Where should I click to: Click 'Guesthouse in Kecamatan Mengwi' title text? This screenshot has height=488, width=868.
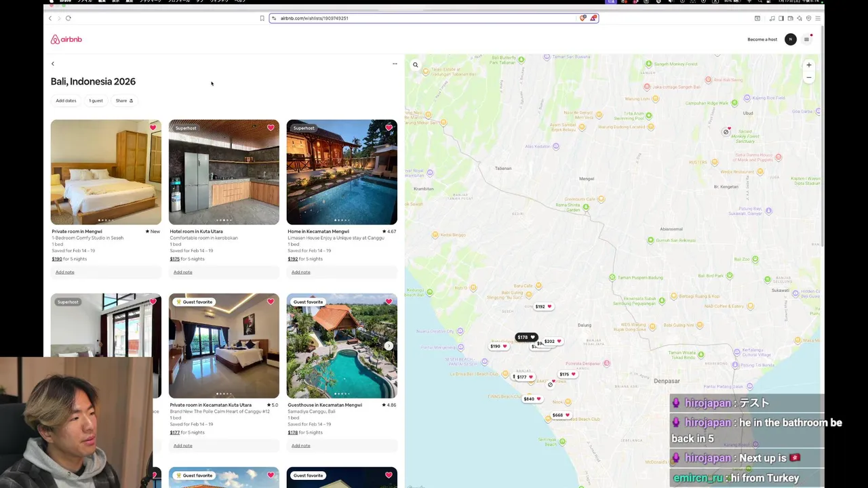pyautogui.click(x=325, y=405)
